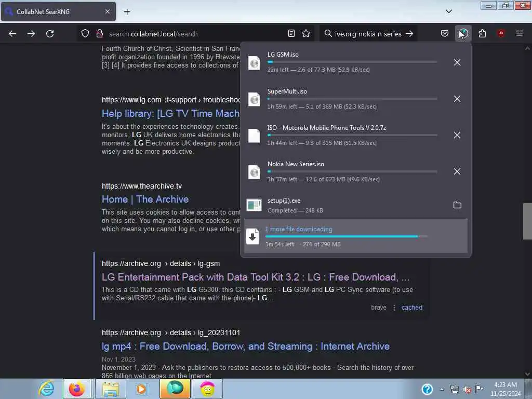Open Action Center flag icon

tap(479, 389)
